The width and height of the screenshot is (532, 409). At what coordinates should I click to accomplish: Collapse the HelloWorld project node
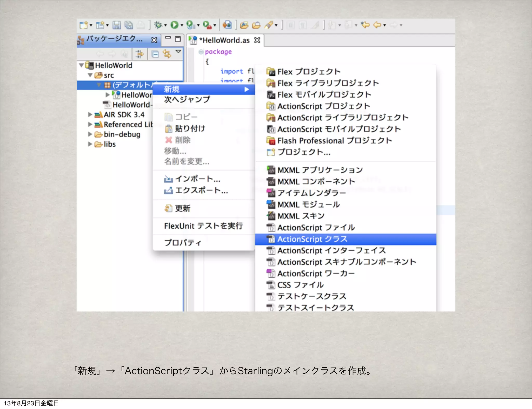pos(82,65)
